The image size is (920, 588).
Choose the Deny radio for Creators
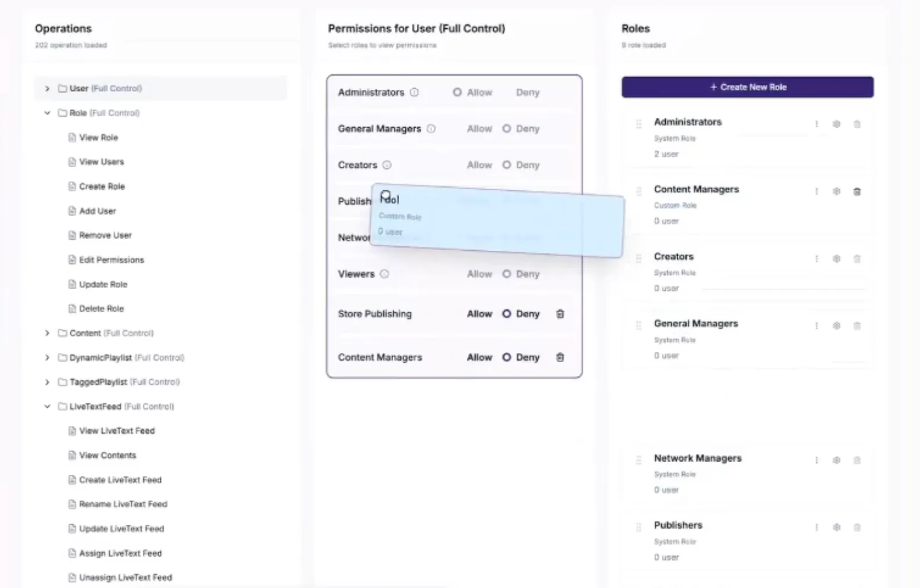(506, 165)
